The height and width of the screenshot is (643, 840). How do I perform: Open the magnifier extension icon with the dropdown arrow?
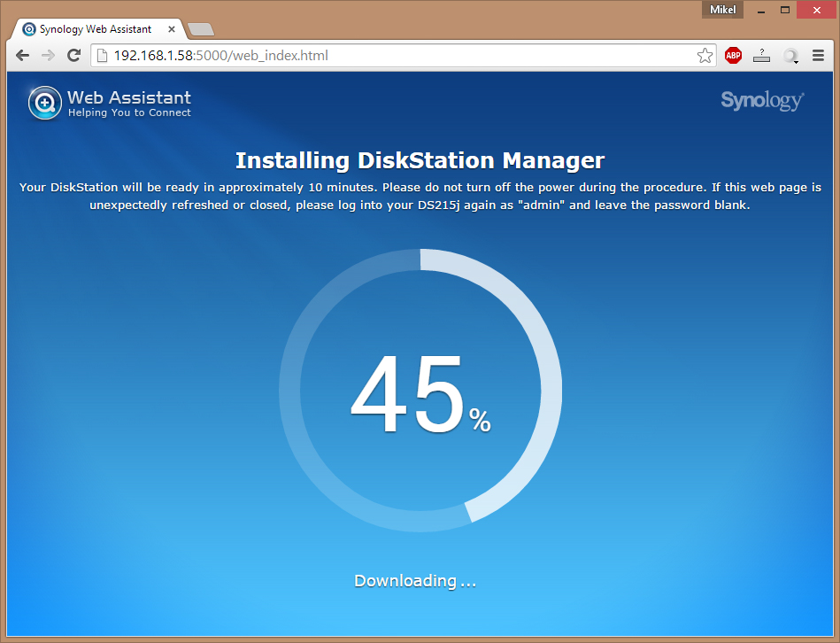(x=790, y=56)
